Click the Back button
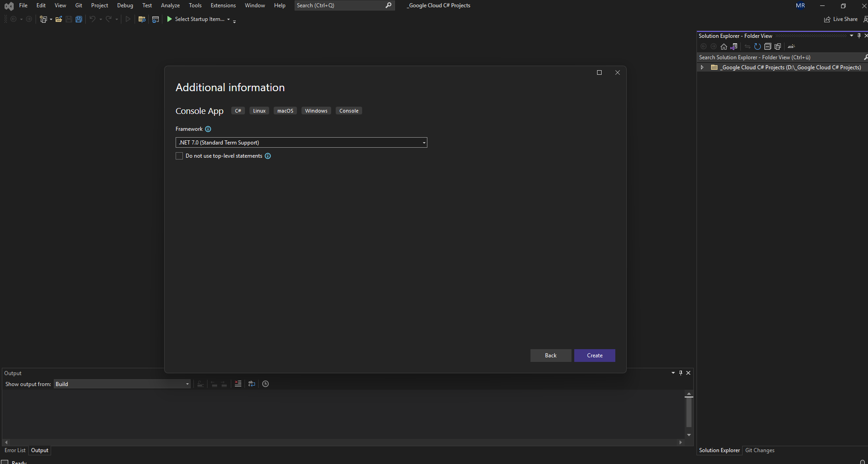Image resolution: width=868 pixels, height=464 pixels. point(551,356)
